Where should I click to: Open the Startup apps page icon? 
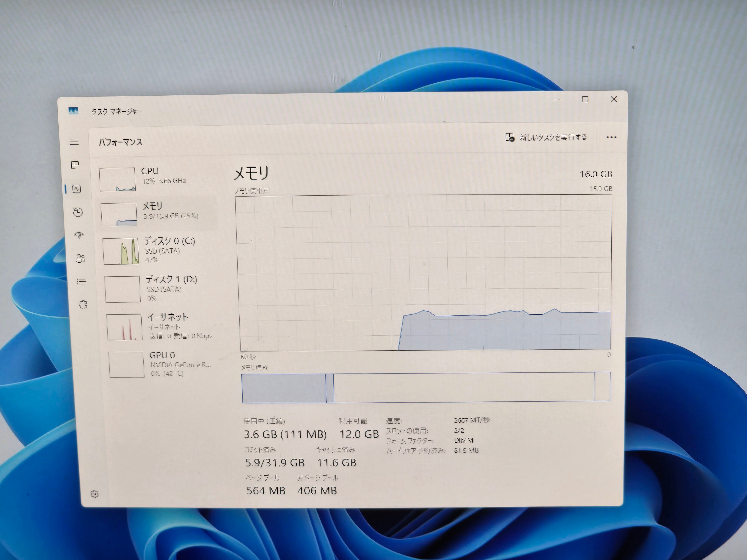[x=79, y=235]
